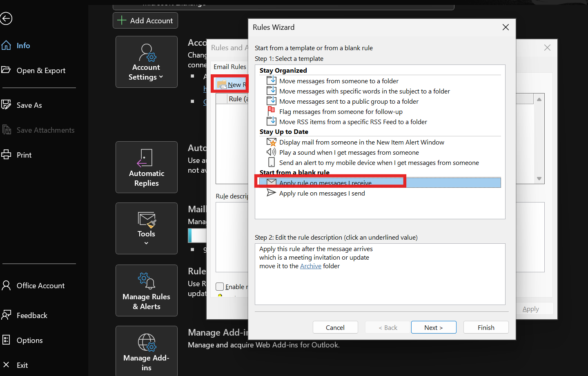This screenshot has height=376, width=588.
Task: Click the Feedback icon in sidebar
Action: pos(6,315)
